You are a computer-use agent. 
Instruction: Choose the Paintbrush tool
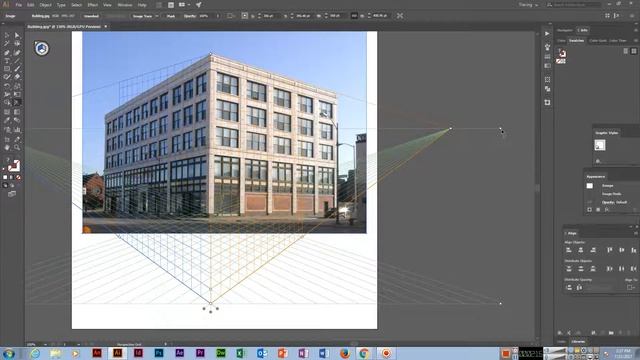(17, 69)
